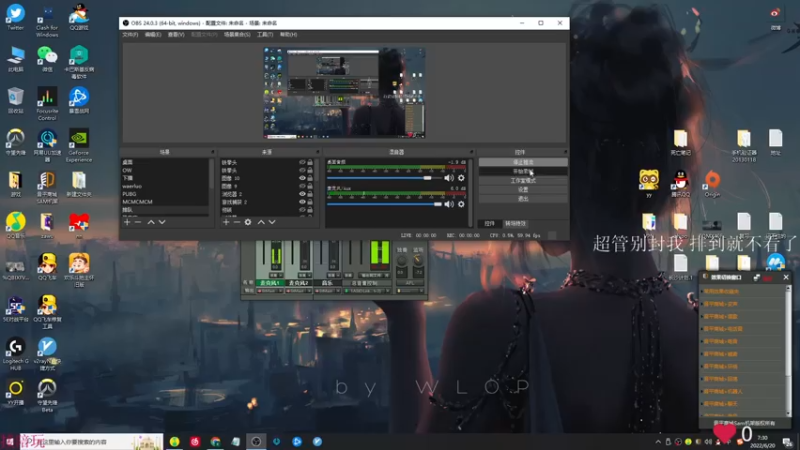This screenshot has width=800, height=450.
Task: Open Windows Start button
Action: click(x=9, y=441)
